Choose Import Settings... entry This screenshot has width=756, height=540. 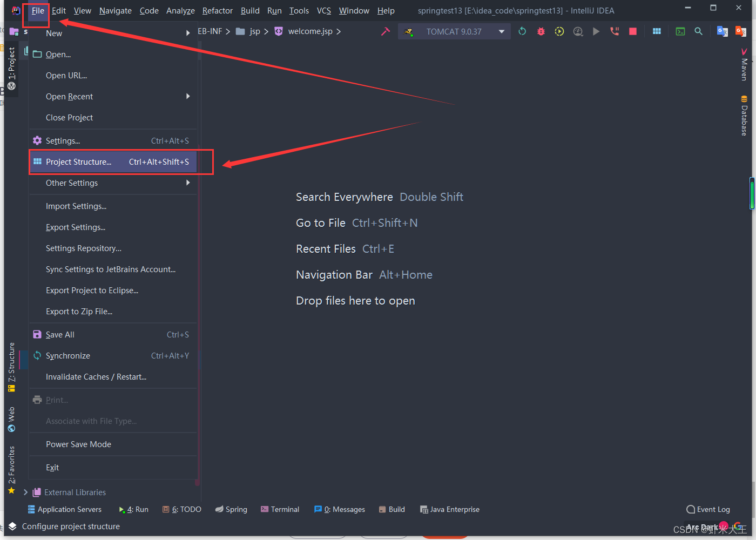(x=113, y=206)
